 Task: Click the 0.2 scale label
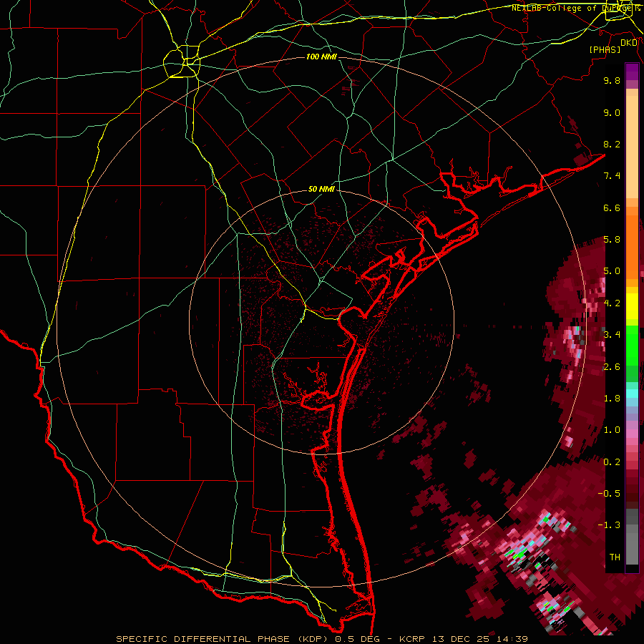coord(612,462)
